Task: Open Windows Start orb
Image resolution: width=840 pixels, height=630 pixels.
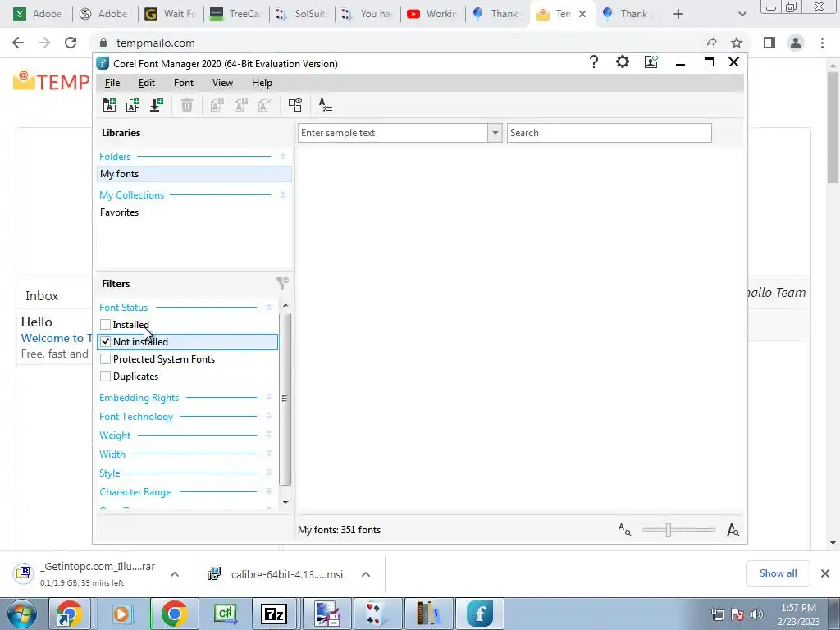Action: (22, 614)
